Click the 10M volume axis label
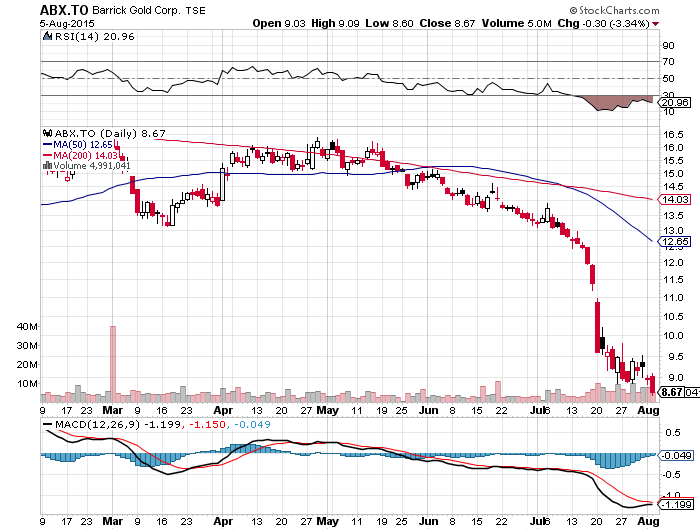 27,384
